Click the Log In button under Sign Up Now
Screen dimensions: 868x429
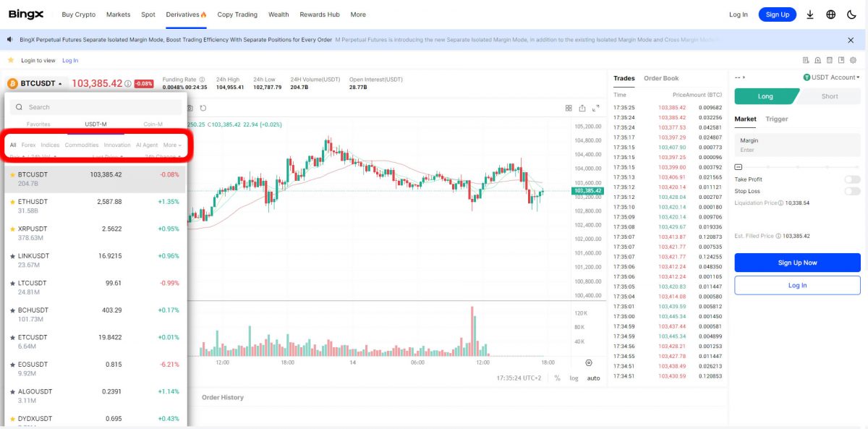[x=797, y=285]
